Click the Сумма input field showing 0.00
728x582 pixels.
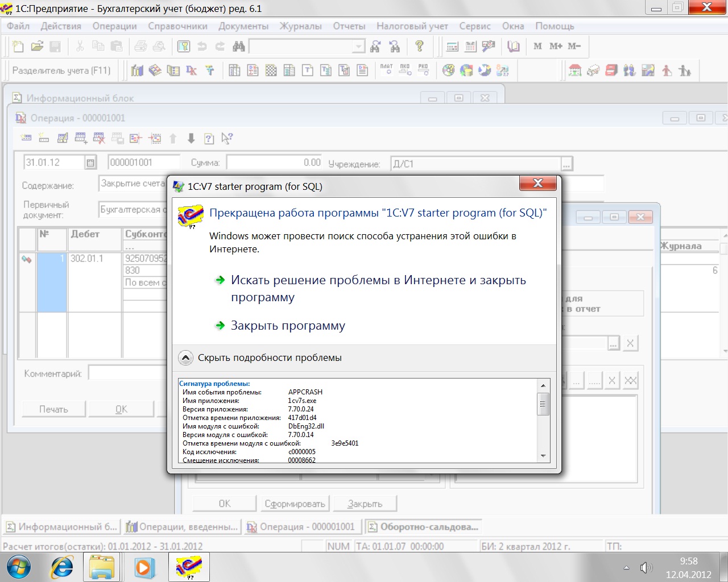(275, 163)
